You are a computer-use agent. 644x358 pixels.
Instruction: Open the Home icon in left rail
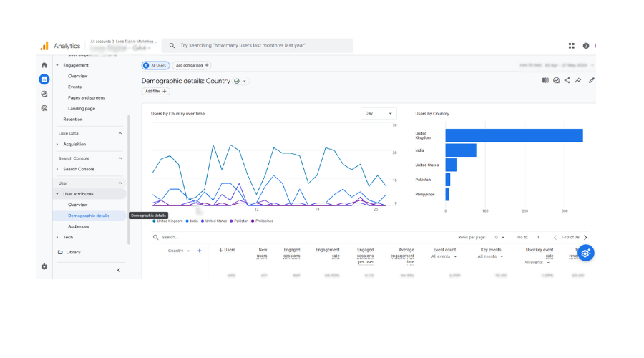(x=44, y=65)
